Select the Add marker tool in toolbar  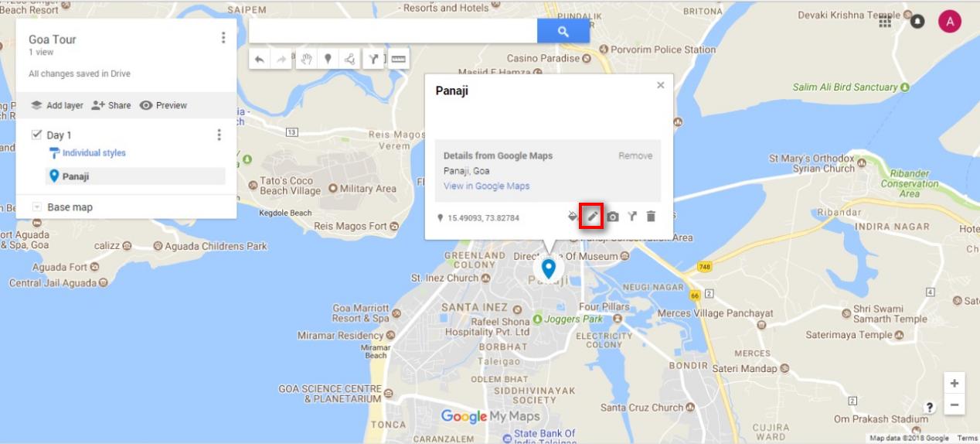click(328, 59)
